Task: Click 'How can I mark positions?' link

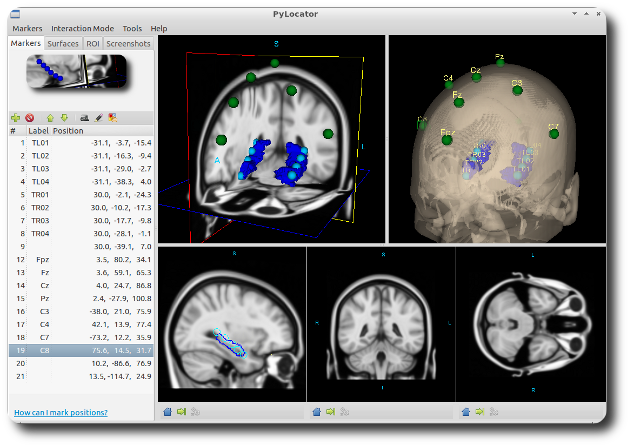Action: 60,412
